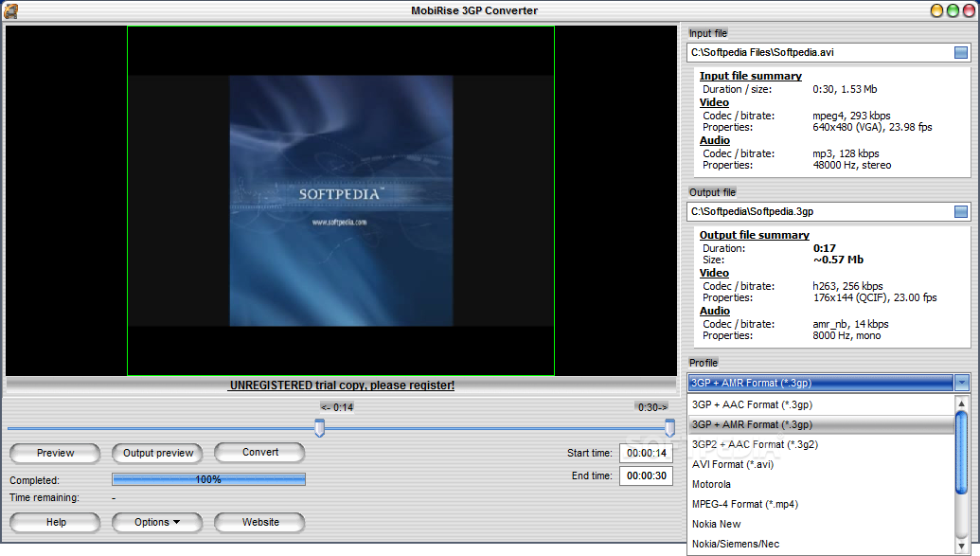Click the Output preview button

tap(157, 453)
